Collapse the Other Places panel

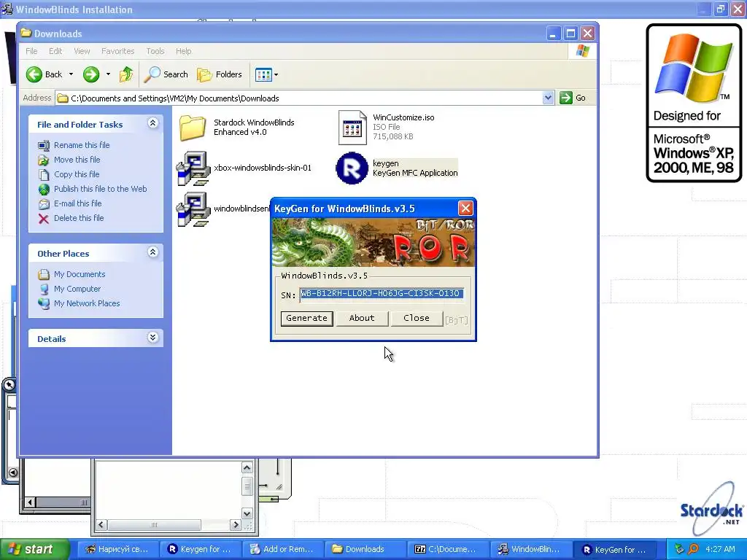point(152,252)
